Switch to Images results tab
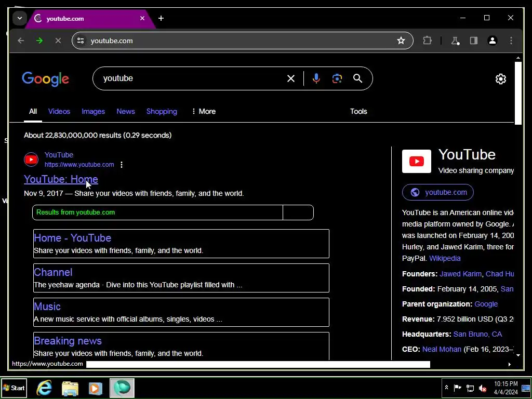The height and width of the screenshot is (399, 532). tap(94, 111)
